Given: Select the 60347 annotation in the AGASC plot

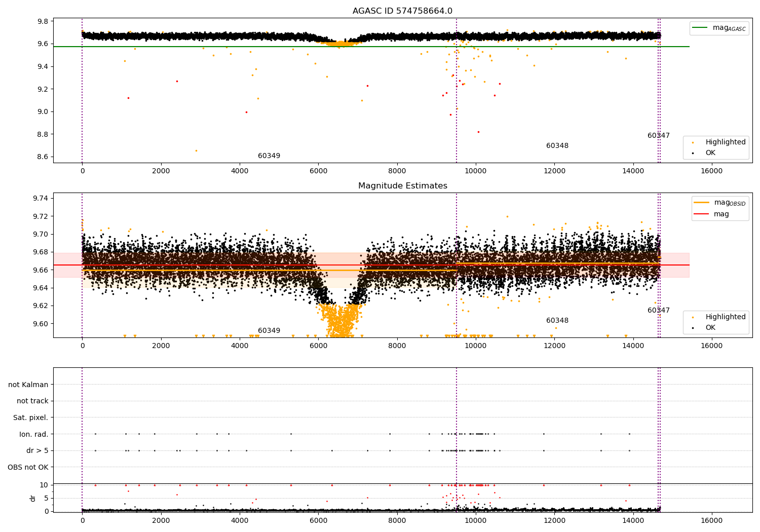Looking at the screenshot, I should pos(659,135).
